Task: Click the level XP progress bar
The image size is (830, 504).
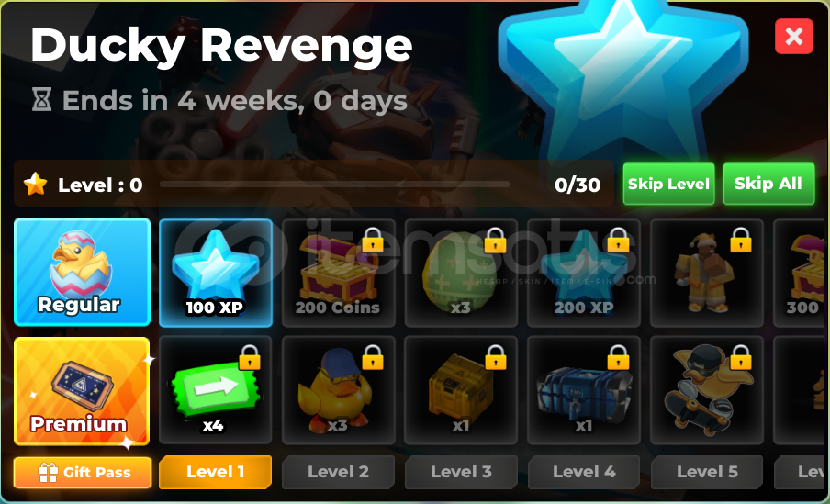Action: (334, 185)
